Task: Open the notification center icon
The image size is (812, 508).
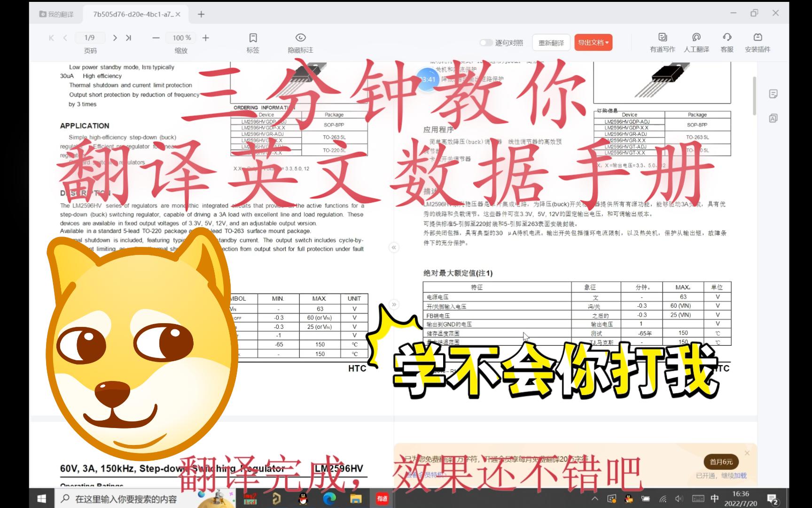Action: coord(773,499)
